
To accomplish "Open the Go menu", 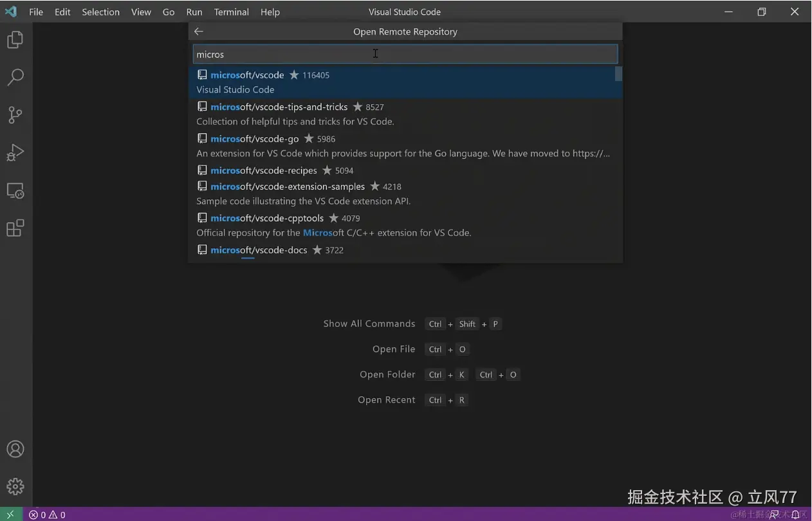I will (169, 12).
